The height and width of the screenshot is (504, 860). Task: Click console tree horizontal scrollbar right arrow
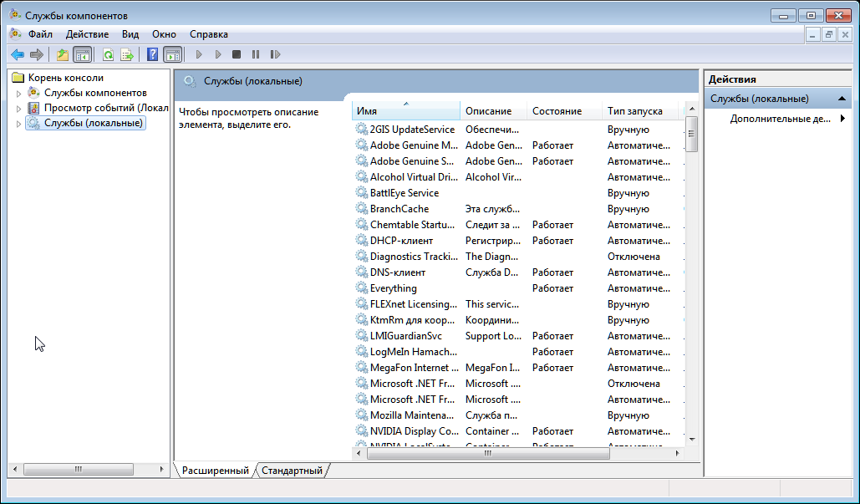click(161, 470)
